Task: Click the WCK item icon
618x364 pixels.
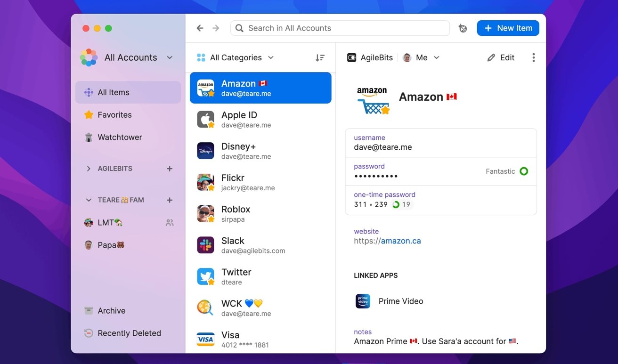Action: pos(205,308)
